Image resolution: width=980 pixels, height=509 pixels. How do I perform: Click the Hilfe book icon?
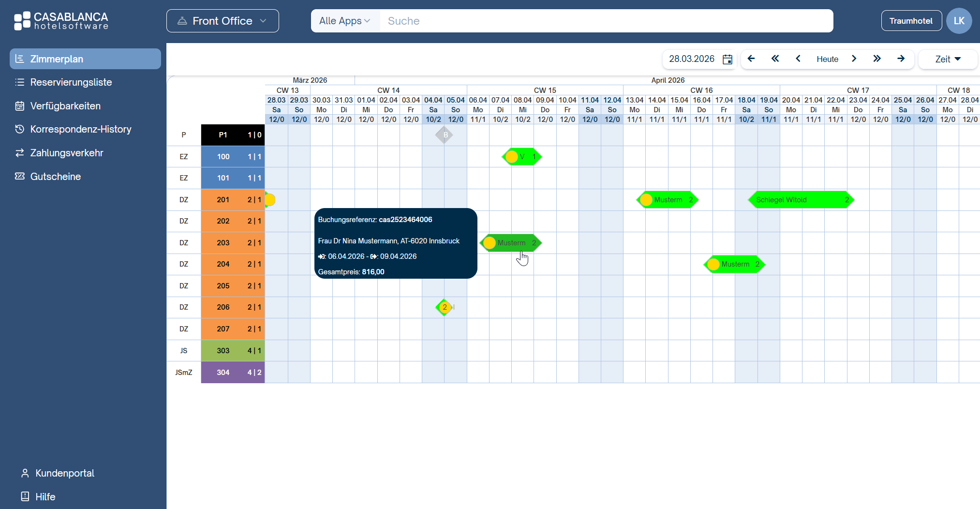pos(25,496)
